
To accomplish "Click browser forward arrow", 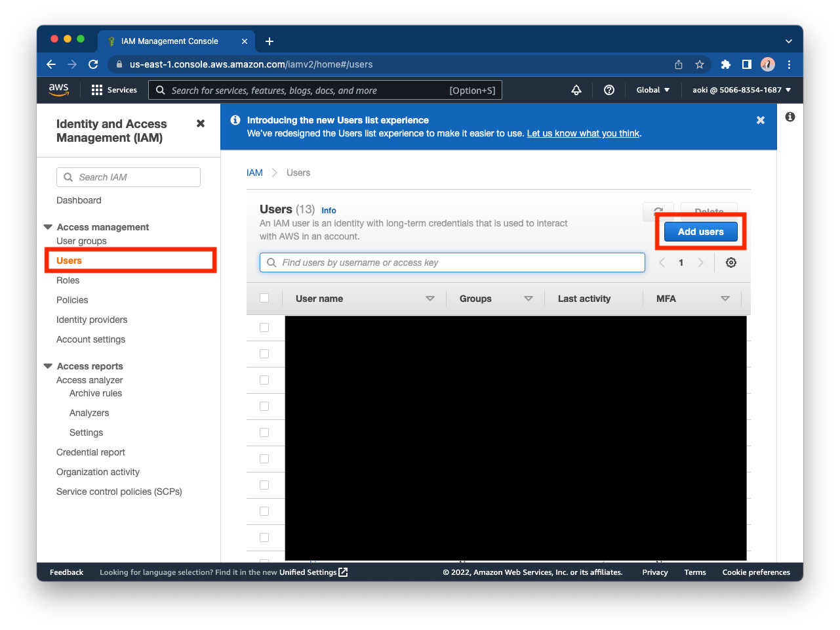I will (72, 64).
